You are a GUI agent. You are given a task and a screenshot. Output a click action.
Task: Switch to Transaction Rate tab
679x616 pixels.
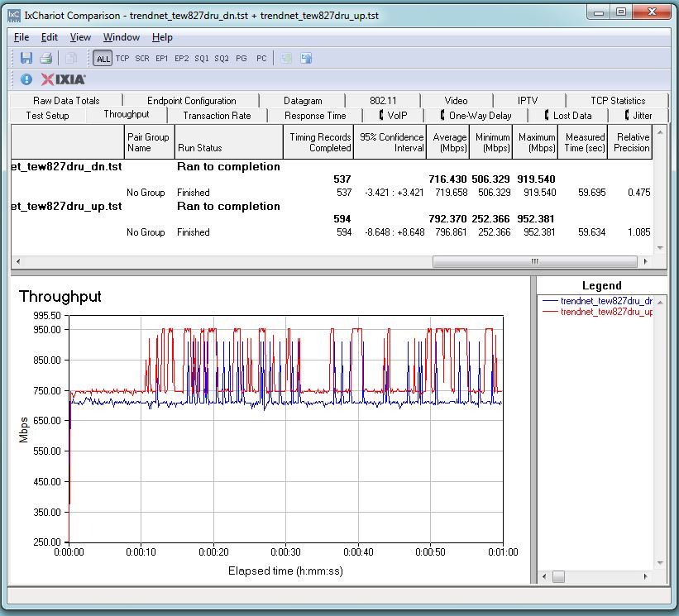pos(217,116)
